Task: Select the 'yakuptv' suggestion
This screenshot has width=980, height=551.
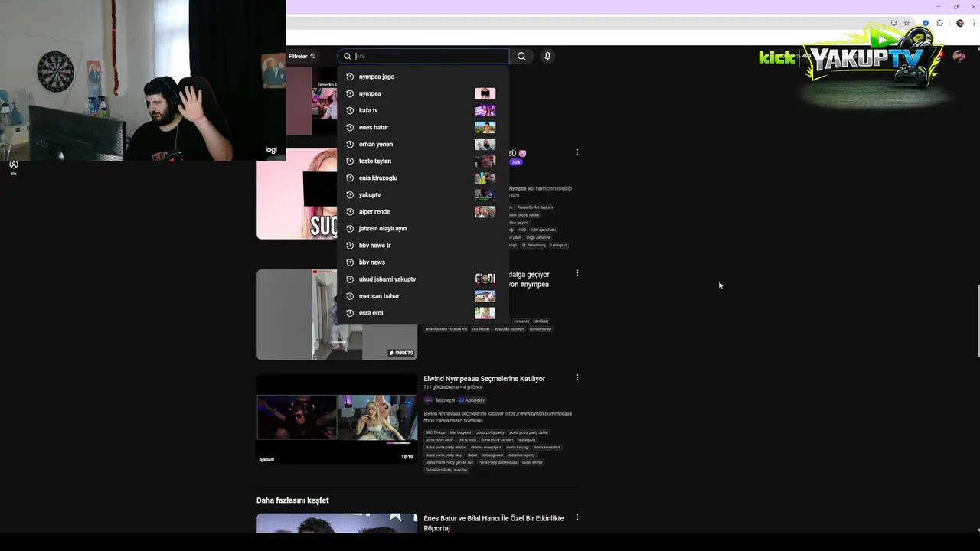Action: pyautogui.click(x=423, y=194)
